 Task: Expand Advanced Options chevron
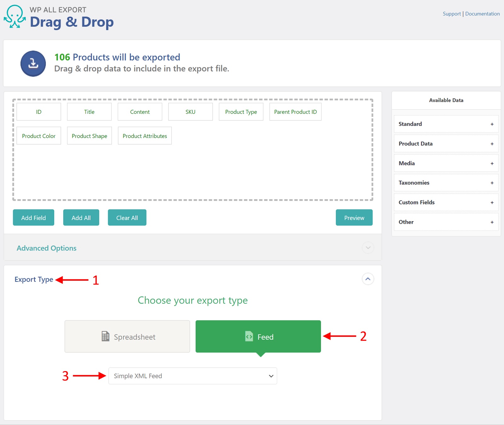click(368, 248)
